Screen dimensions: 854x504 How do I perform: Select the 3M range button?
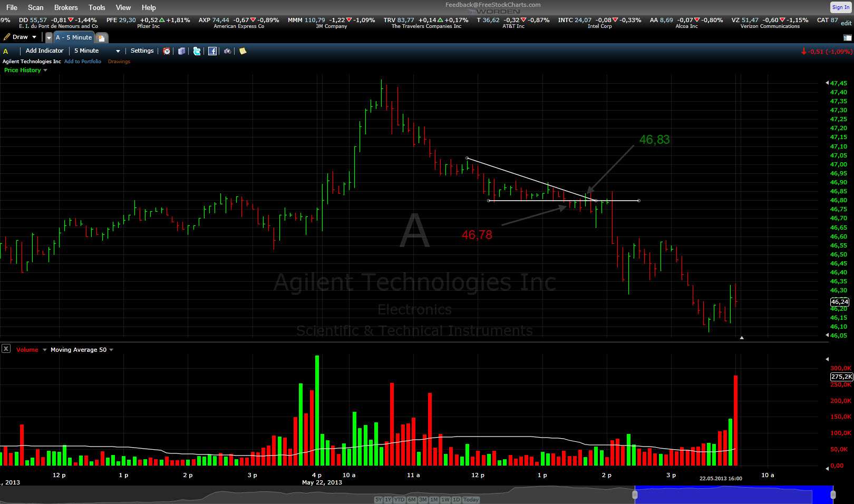pyautogui.click(x=423, y=500)
